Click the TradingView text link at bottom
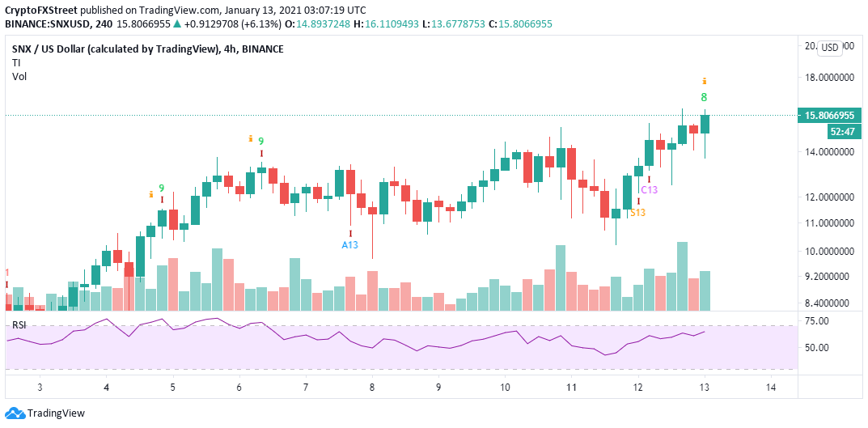 (x=56, y=413)
